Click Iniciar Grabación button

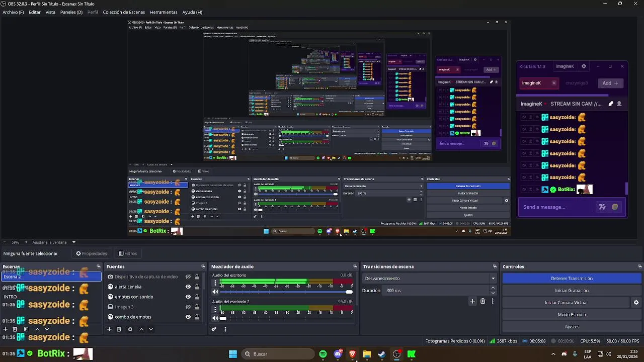click(x=572, y=291)
